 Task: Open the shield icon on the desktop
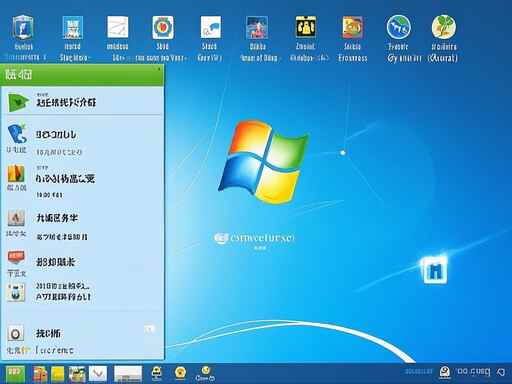tap(23, 27)
